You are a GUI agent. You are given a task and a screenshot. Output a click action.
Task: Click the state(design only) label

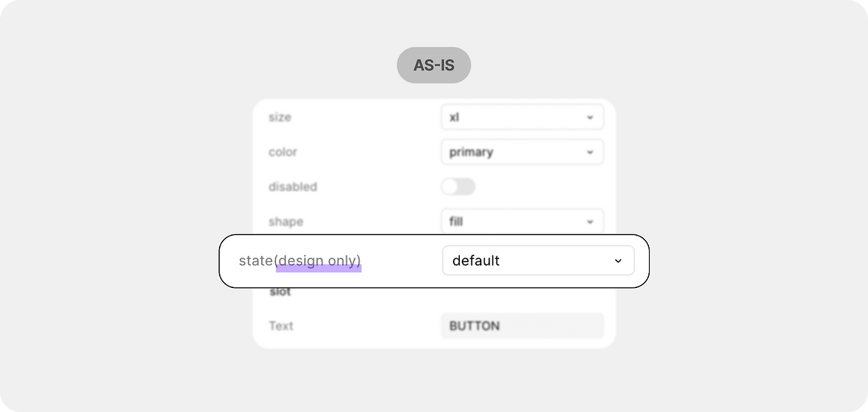point(300,261)
